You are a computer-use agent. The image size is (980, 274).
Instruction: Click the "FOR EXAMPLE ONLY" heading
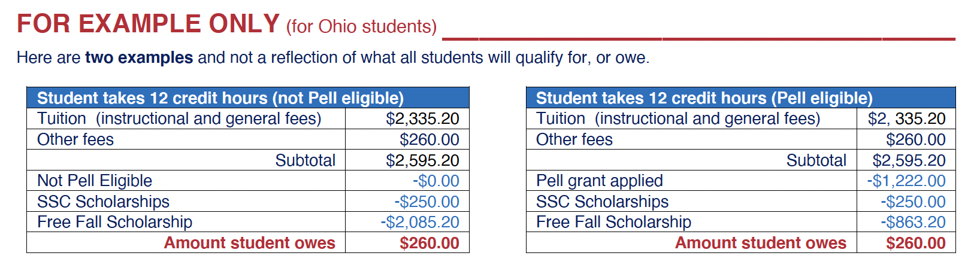point(148,24)
